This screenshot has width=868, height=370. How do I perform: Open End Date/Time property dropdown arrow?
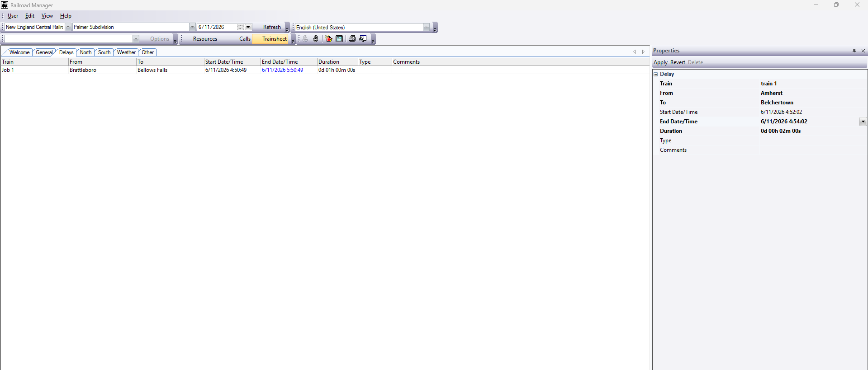pyautogui.click(x=863, y=122)
